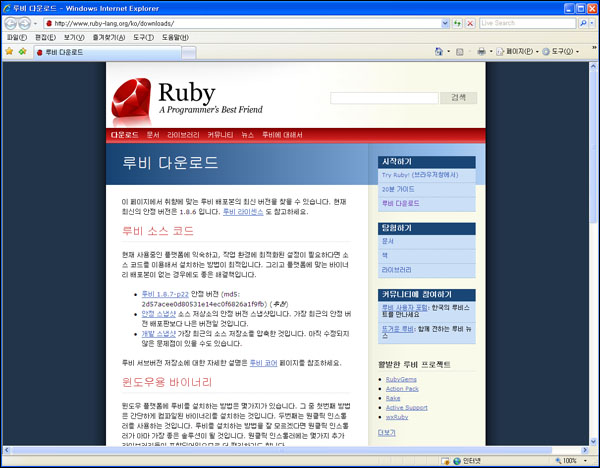Open the 도구(T) menu
This screenshot has width=600, height=468.
(143, 38)
